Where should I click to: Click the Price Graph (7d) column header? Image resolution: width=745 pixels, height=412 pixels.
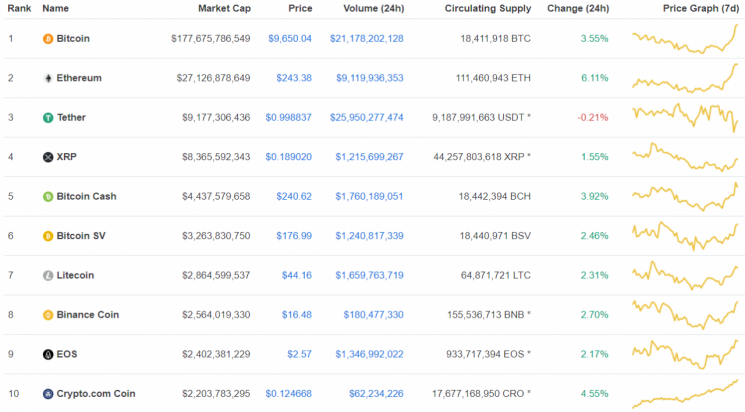click(x=701, y=9)
